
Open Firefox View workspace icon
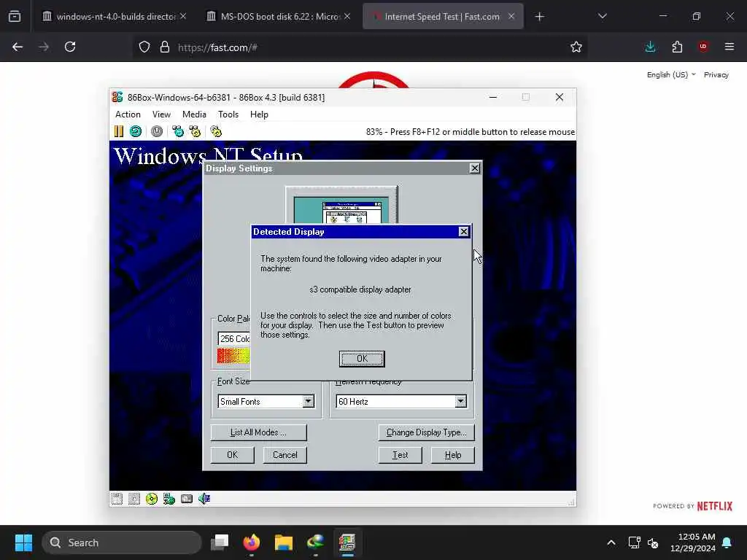[15, 16]
